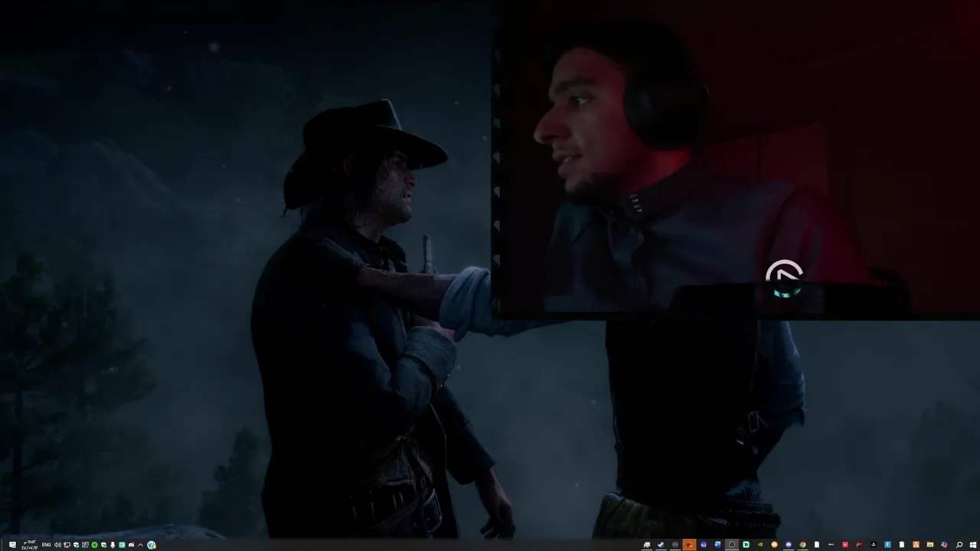
Task: Open taskbar search magnifier
Action: [x=959, y=545]
